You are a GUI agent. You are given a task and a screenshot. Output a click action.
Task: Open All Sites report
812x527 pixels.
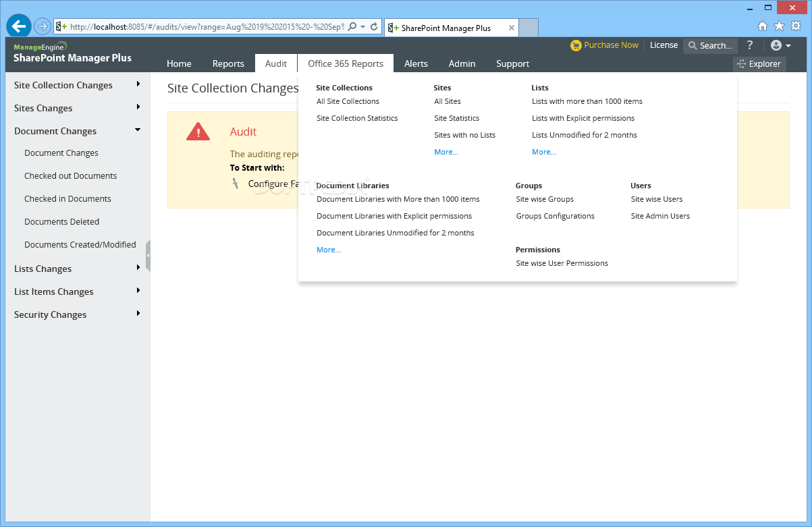tap(448, 101)
